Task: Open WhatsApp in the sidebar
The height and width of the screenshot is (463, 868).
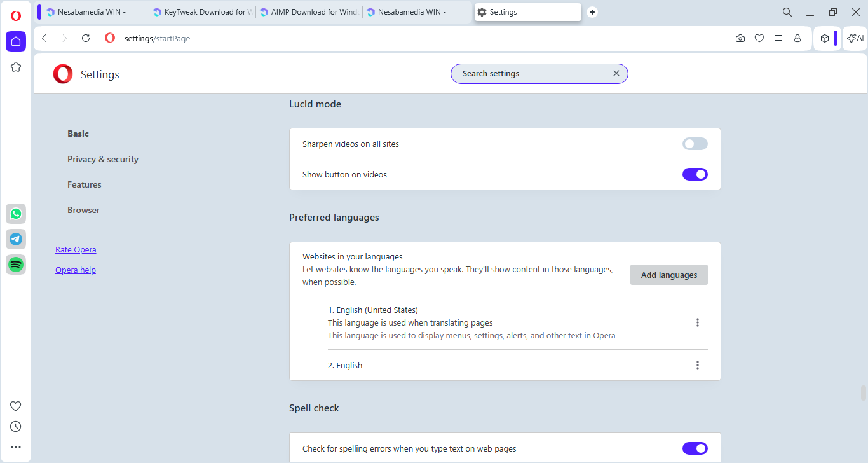Action: pos(16,214)
